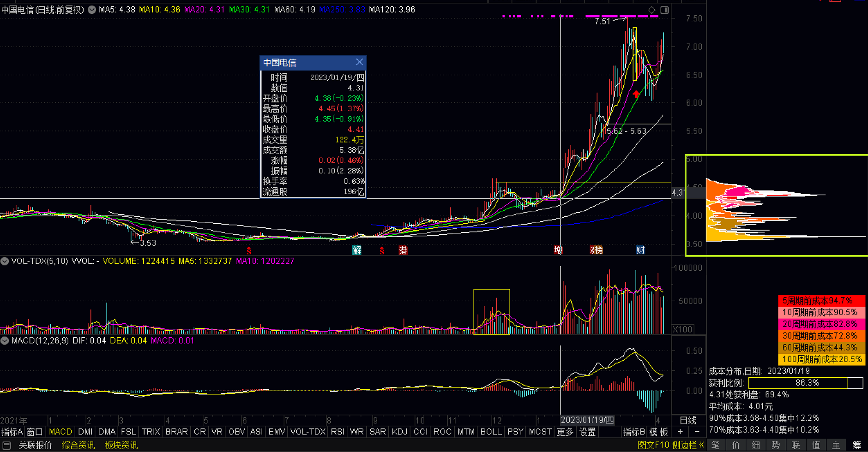Open the 日线 period selector
This screenshot has height=452, width=868.
pos(688,420)
